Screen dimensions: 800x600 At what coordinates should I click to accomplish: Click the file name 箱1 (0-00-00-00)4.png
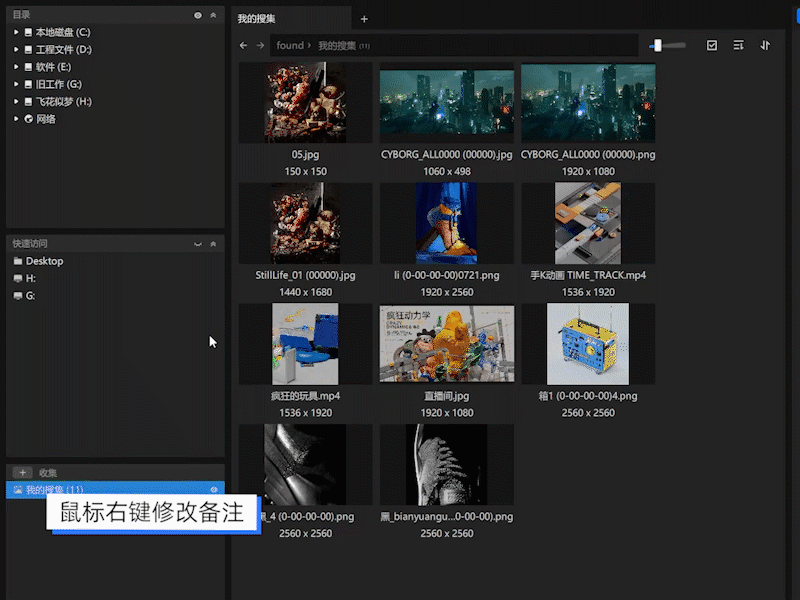[x=588, y=396]
